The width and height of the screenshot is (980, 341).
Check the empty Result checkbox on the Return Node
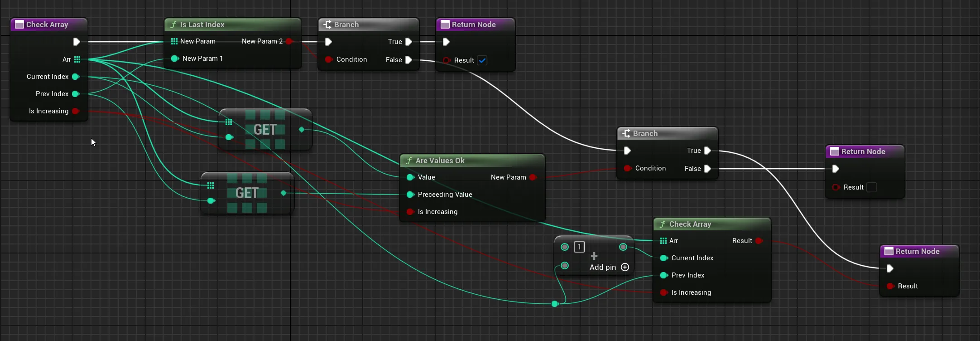coord(872,187)
